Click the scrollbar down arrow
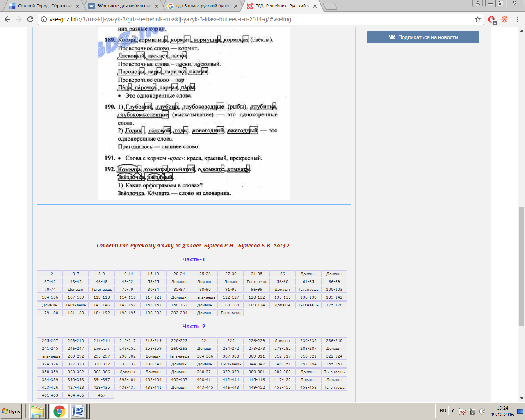The image size is (525, 420). tap(521, 398)
